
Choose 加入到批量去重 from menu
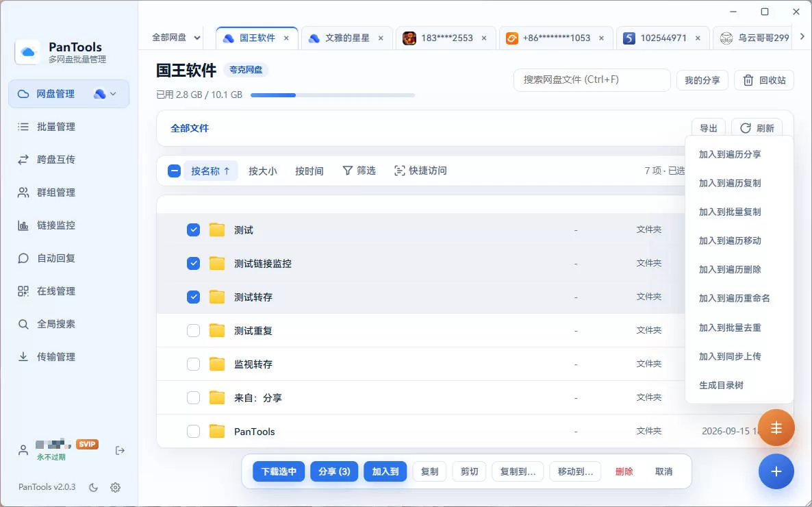[x=739, y=327]
